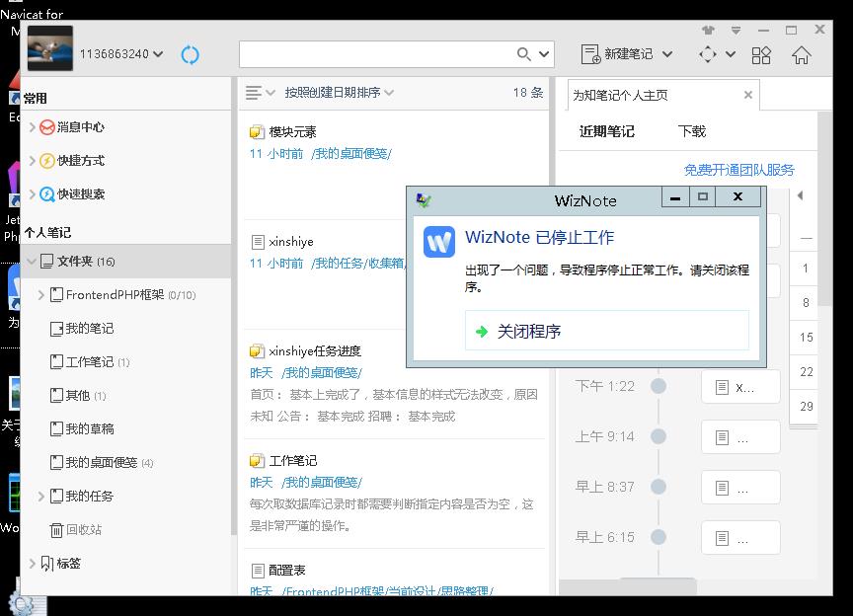Click the sync refresh icon

pos(190,54)
